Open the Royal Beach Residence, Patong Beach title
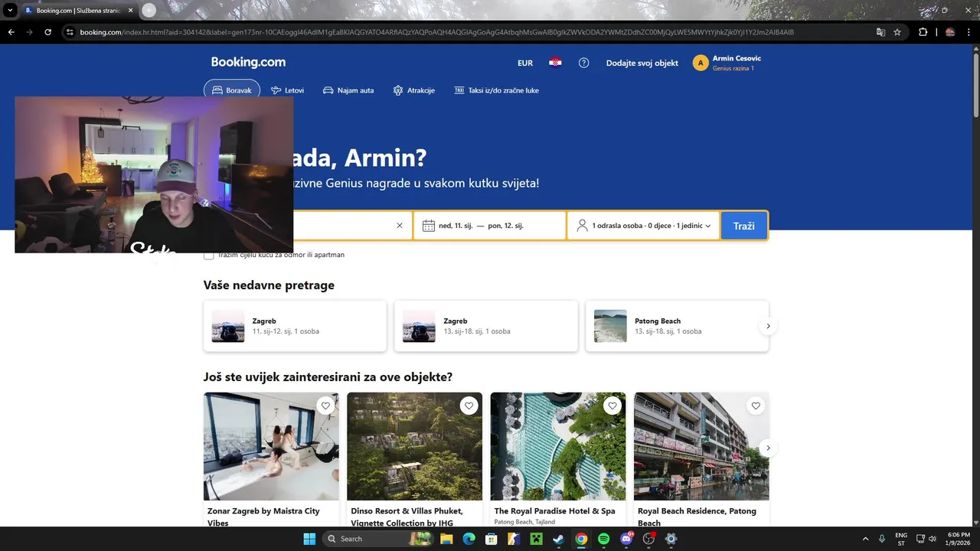 click(x=697, y=517)
